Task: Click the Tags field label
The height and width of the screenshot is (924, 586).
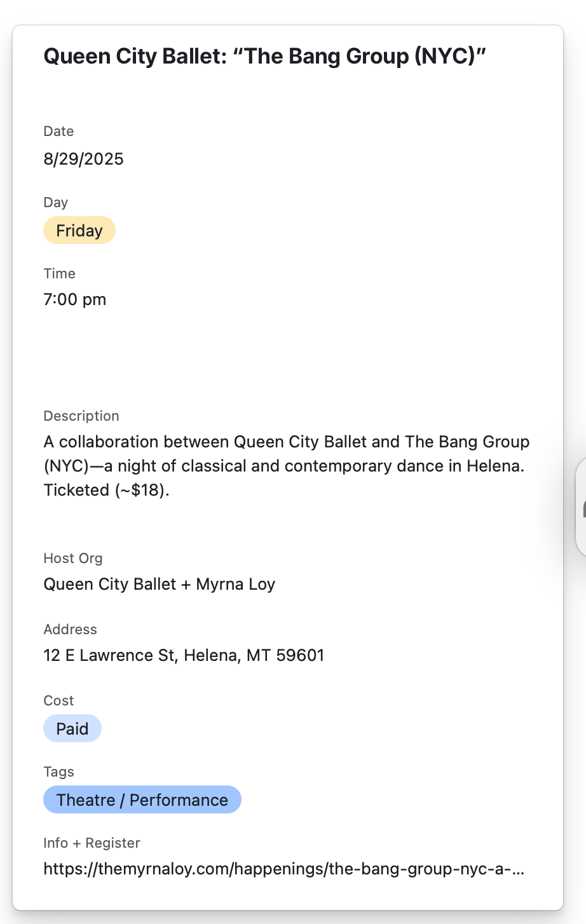Action: tap(58, 772)
